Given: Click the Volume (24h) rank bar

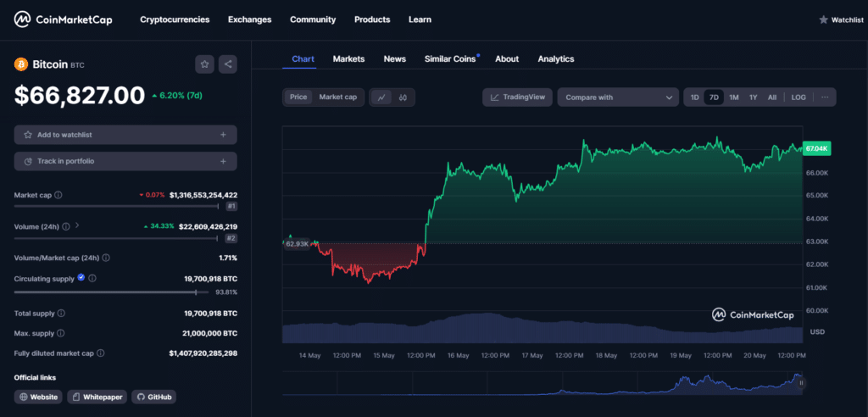Looking at the screenshot, I should point(116,238).
